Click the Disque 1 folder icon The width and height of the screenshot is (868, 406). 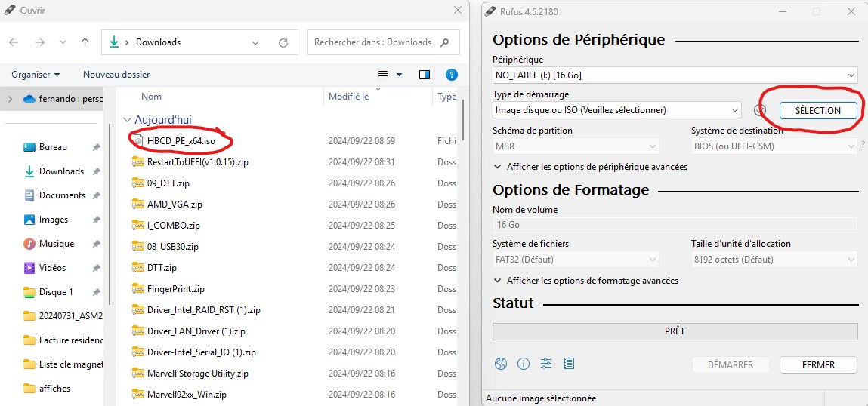tap(29, 291)
